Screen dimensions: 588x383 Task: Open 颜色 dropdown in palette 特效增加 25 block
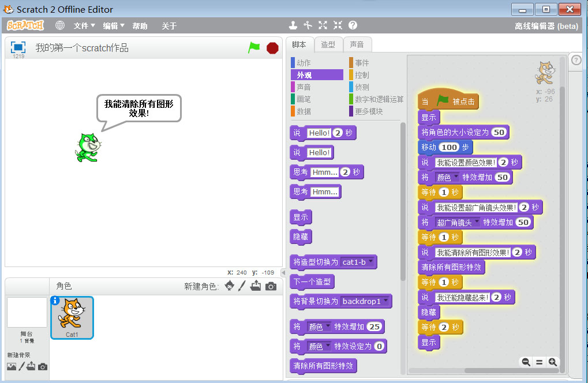coord(319,327)
